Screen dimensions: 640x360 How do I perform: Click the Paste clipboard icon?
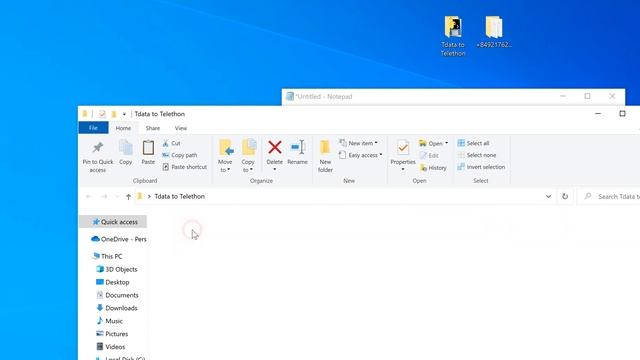148,147
